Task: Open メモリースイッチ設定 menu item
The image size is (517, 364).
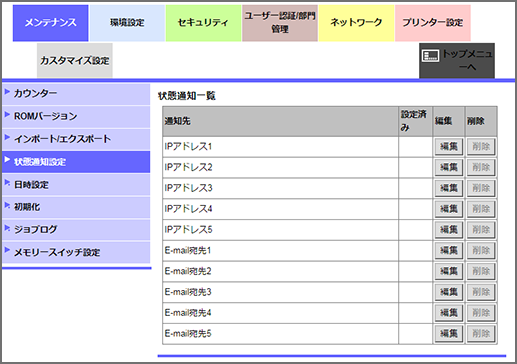Action: (76, 252)
